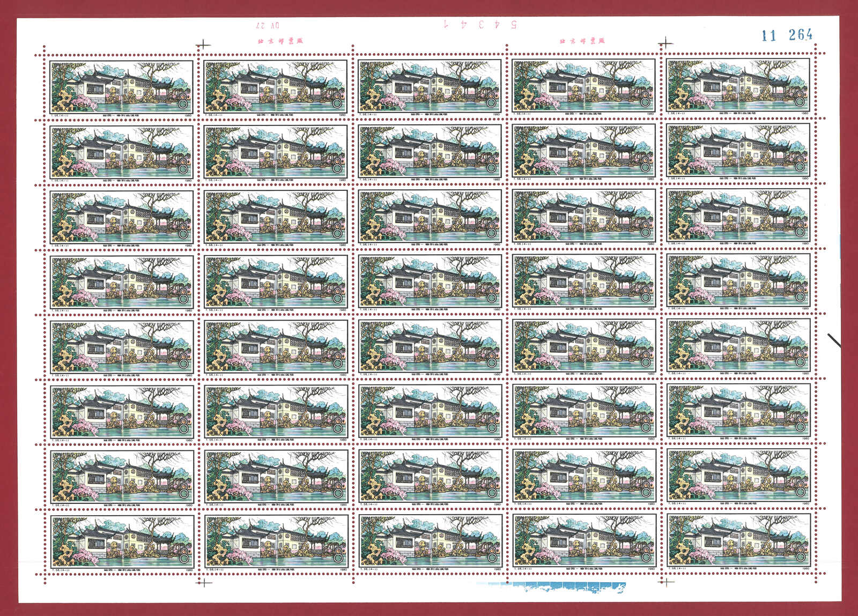
Task: Click the bottom-left registration cross mark
Action: pos(204,583)
